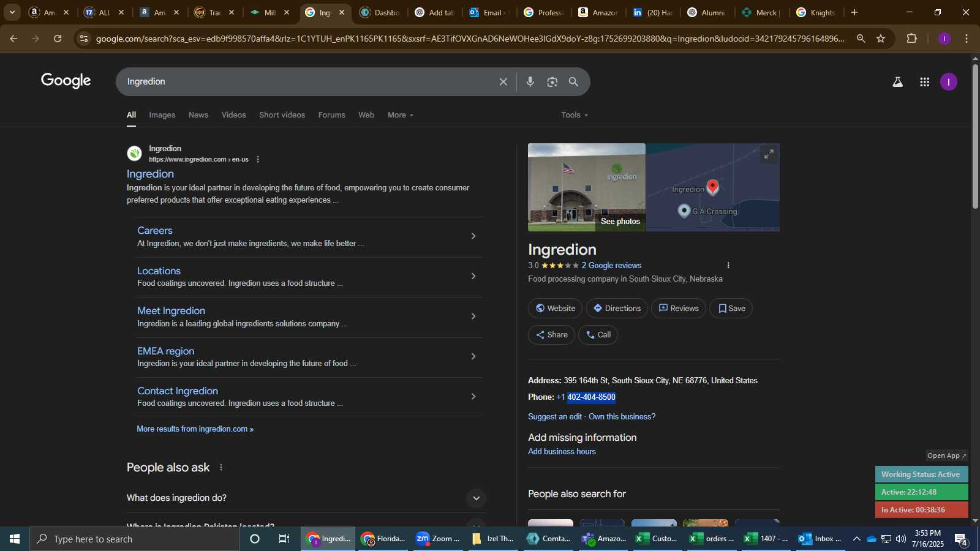Open the tab search dropdown arrow
Image resolution: width=980 pixels, height=551 pixels.
(x=12, y=12)
